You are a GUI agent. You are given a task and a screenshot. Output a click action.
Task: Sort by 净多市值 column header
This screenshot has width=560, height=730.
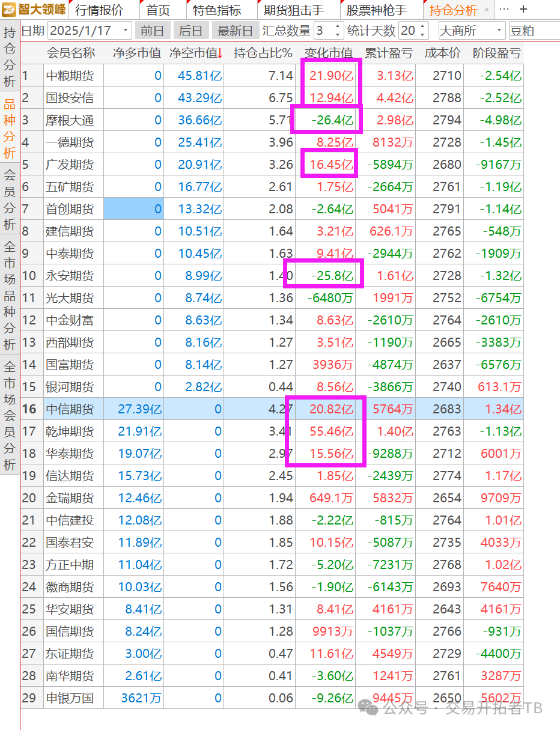pos(137,53)
